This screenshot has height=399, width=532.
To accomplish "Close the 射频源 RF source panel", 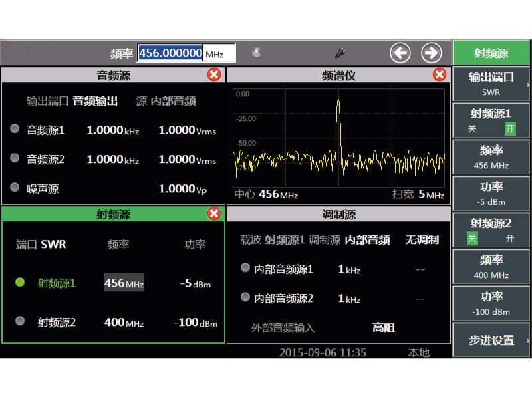I will point(214,213).
